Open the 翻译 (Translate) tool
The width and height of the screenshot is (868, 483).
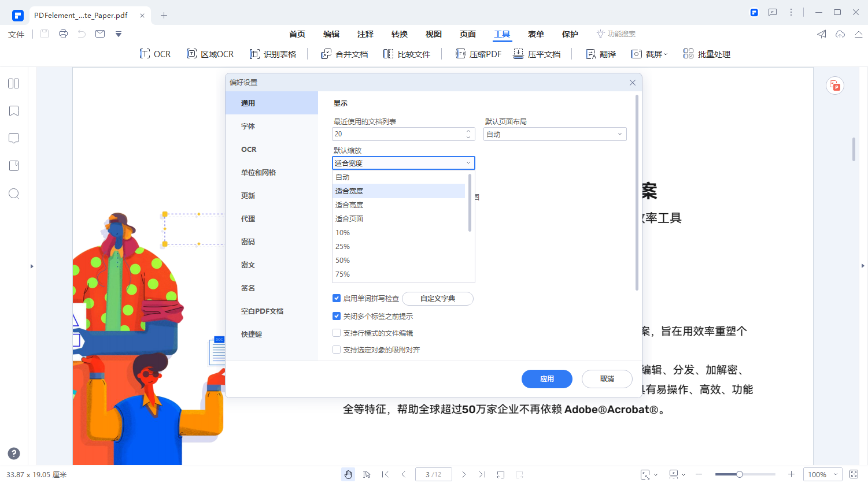coord(601,53)
